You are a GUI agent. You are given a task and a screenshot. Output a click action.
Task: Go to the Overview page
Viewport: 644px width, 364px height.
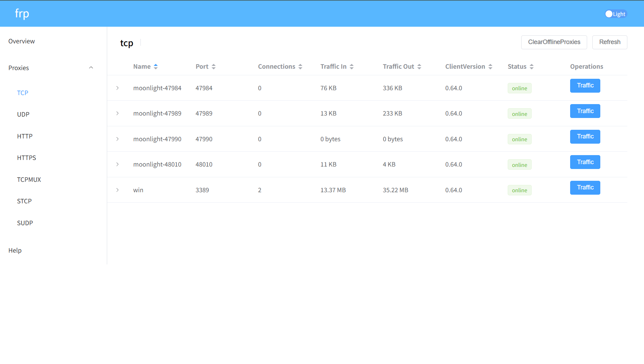22,41
